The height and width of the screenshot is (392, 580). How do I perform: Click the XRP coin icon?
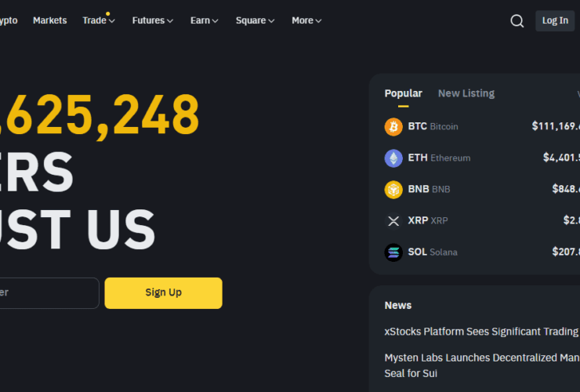pos(393,221)
